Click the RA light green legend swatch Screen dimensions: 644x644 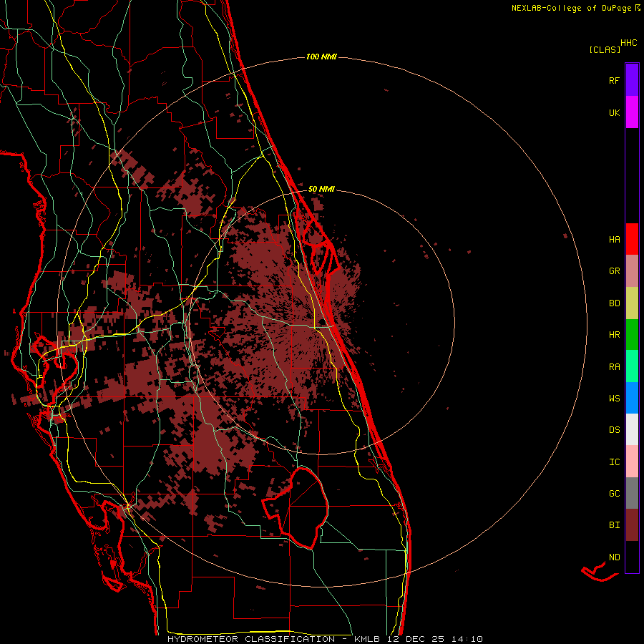632,366
